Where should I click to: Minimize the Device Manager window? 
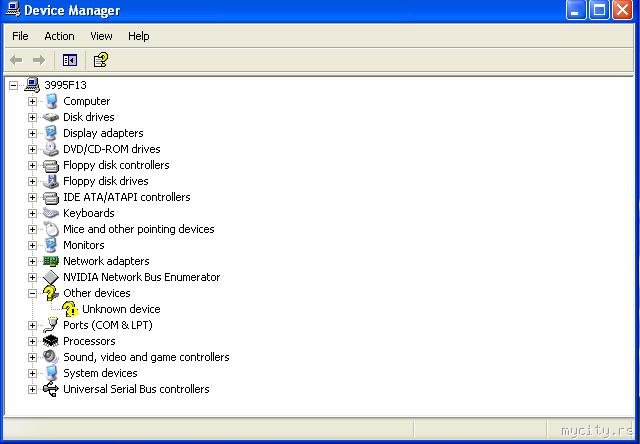[576, 10]
